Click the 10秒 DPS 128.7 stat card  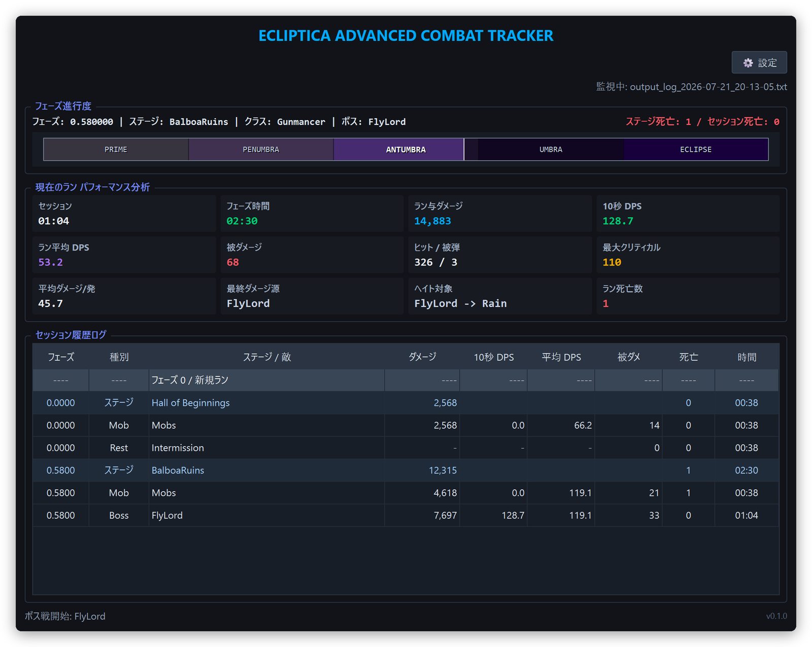[688, 214]
